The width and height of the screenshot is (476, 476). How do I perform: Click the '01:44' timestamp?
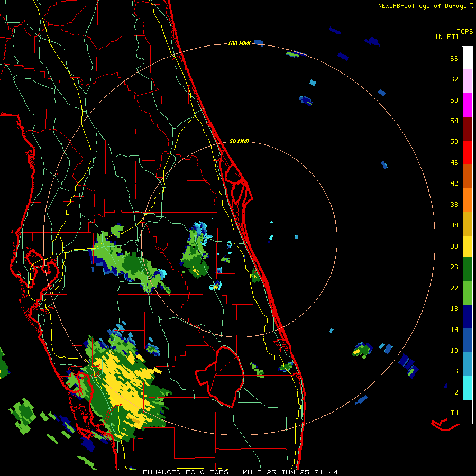326,472
